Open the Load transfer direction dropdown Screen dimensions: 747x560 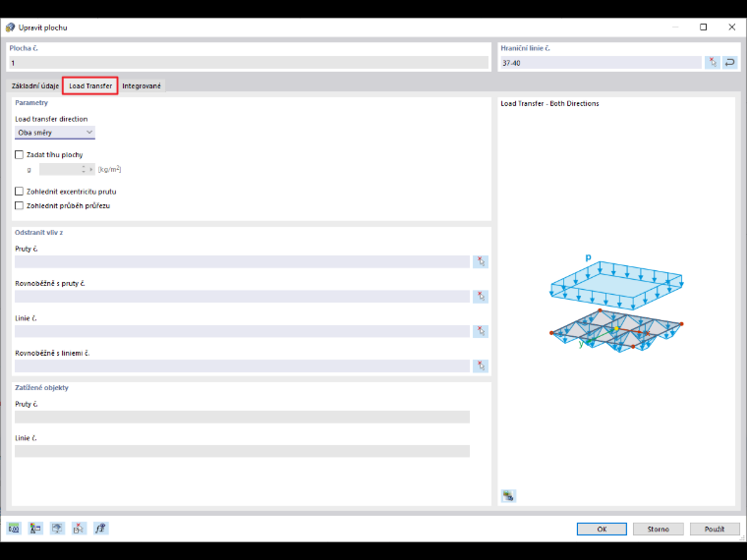tap(55, 133)
